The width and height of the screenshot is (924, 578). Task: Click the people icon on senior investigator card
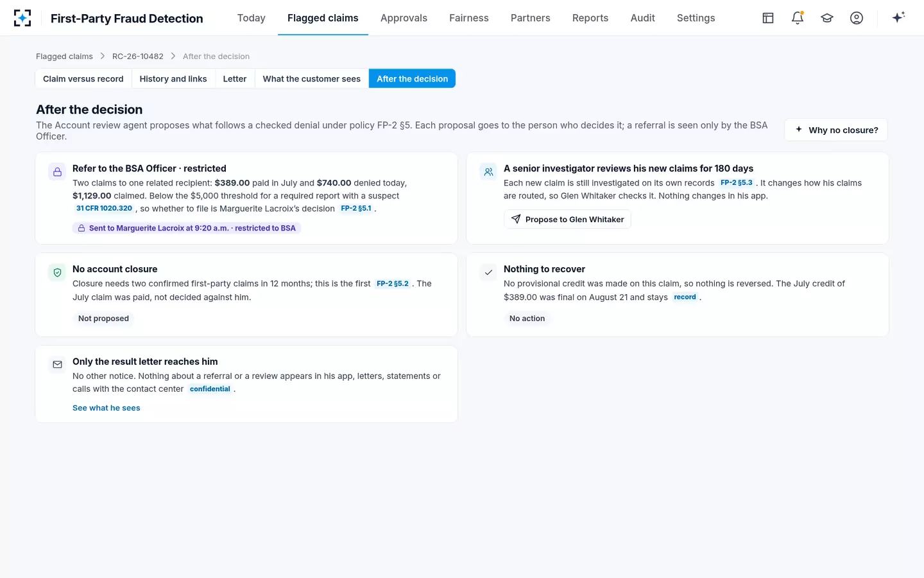click(x=489, y=172)
